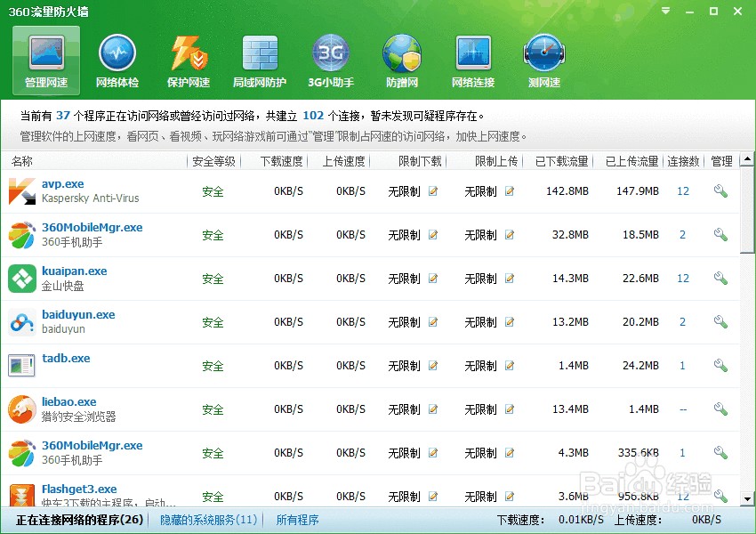View 网络连接 network connections

click(x=472, y=60)
